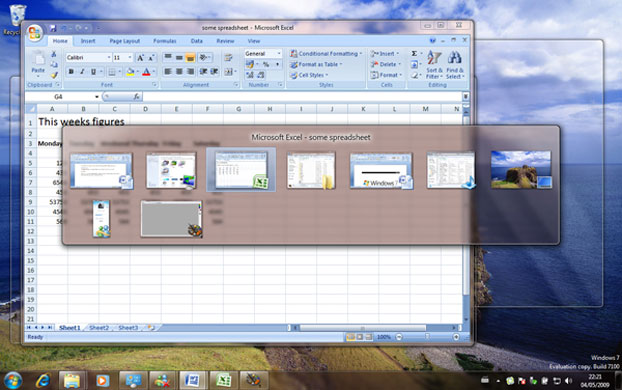The height and width of the screenshot is (390, 622).
Task: Open Excel Help question mark
Action: 432,40
